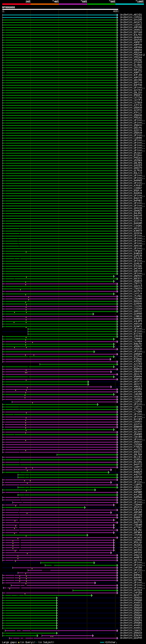The width and height of the screenshot is (146, 644).
Task: Select the UniRef100_Q1GP45 label
Action: click(131, 638)
